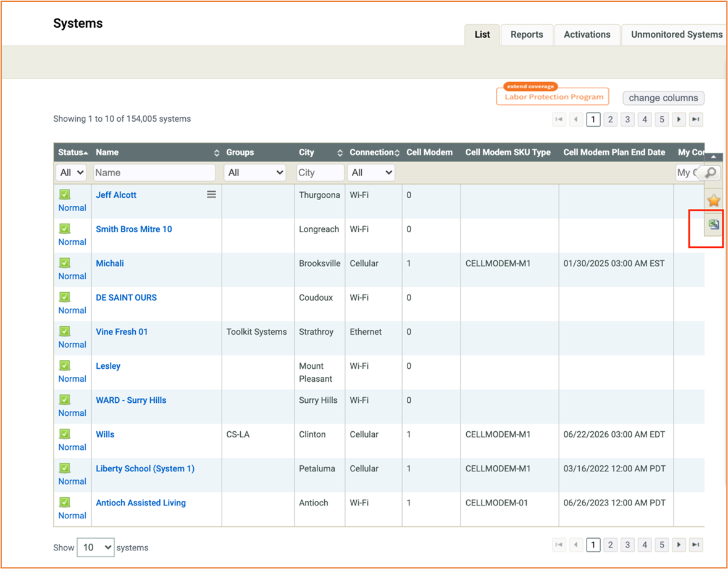728x569 pixels.
Task: Jump to last page using icon below table
Action: [x=696, y=545]
